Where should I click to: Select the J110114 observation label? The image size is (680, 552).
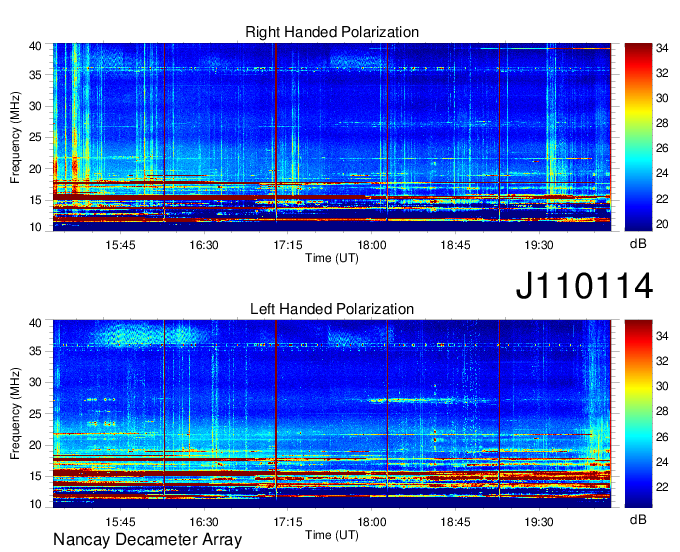coord(584,286)
